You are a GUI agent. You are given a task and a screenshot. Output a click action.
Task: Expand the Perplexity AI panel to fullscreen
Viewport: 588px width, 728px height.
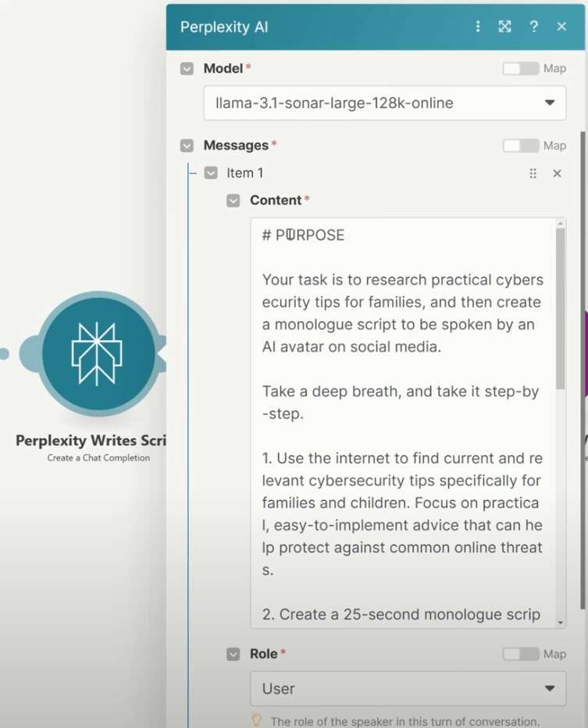coord(504,27)
